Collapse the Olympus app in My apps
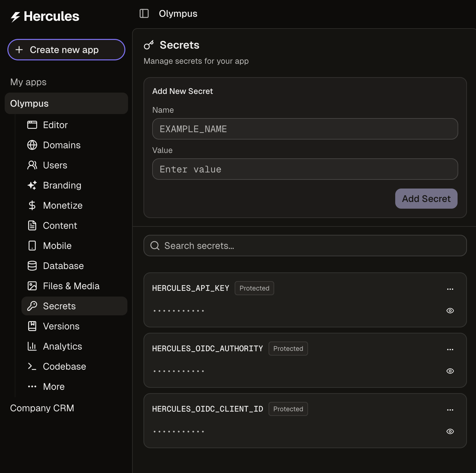This screenshot has height=473, width=476. [66, 103]
